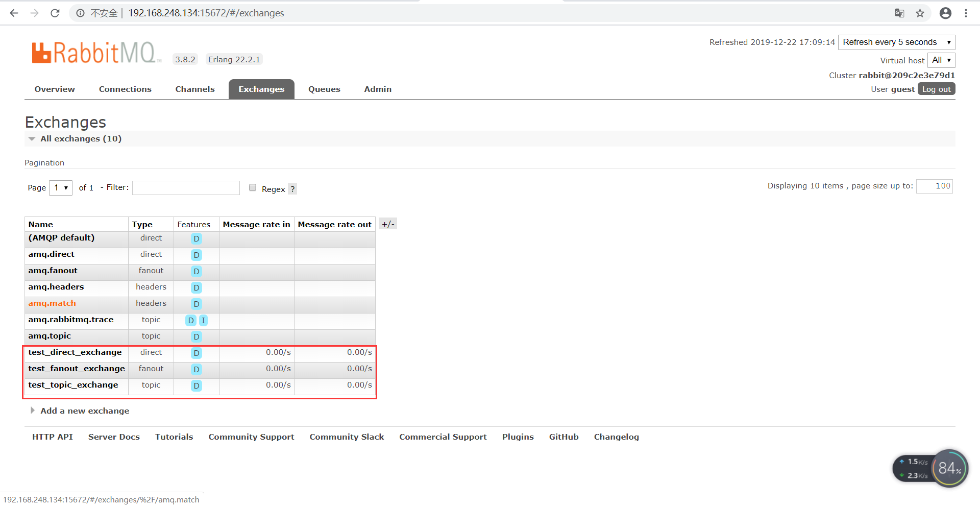
Task: Open the Community Slack link
Action: pyautogui.click(x=347, y=437)
